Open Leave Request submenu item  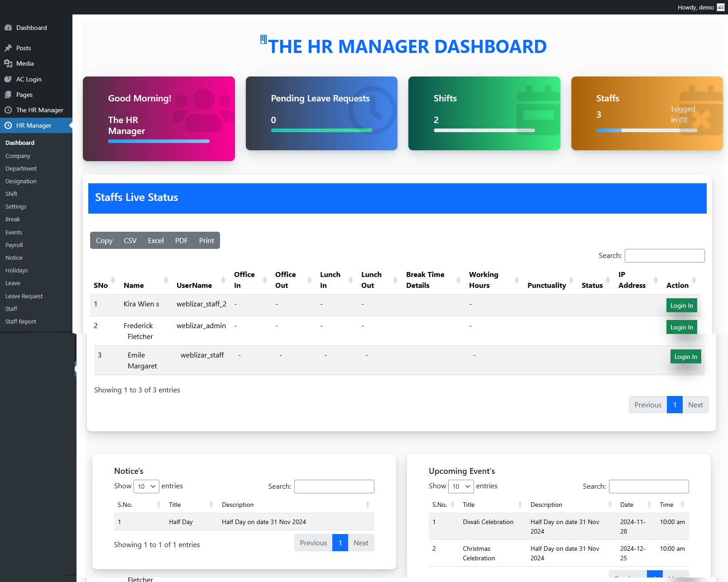pos(24,296)
